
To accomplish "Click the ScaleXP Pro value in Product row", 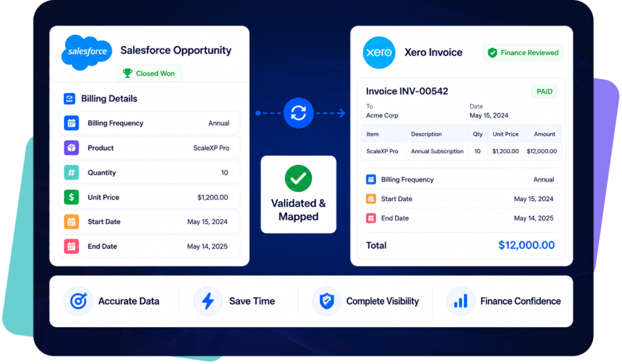I will point(211,148).
